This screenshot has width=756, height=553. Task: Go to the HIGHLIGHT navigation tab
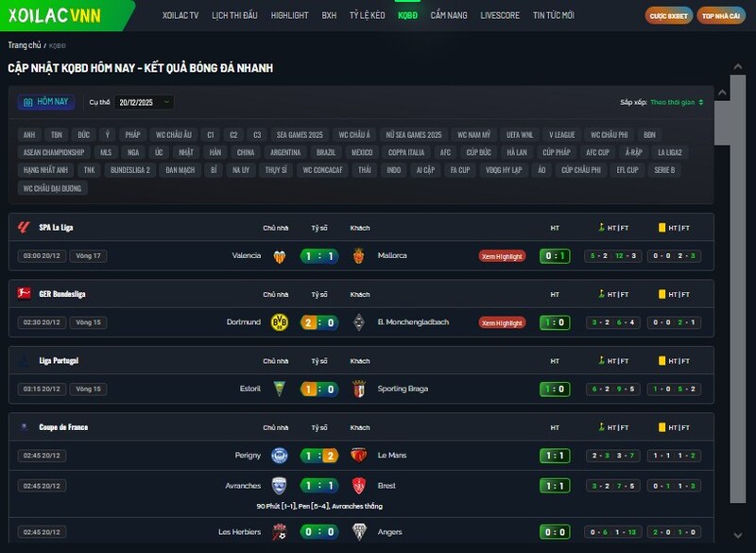tap(289, 16)
